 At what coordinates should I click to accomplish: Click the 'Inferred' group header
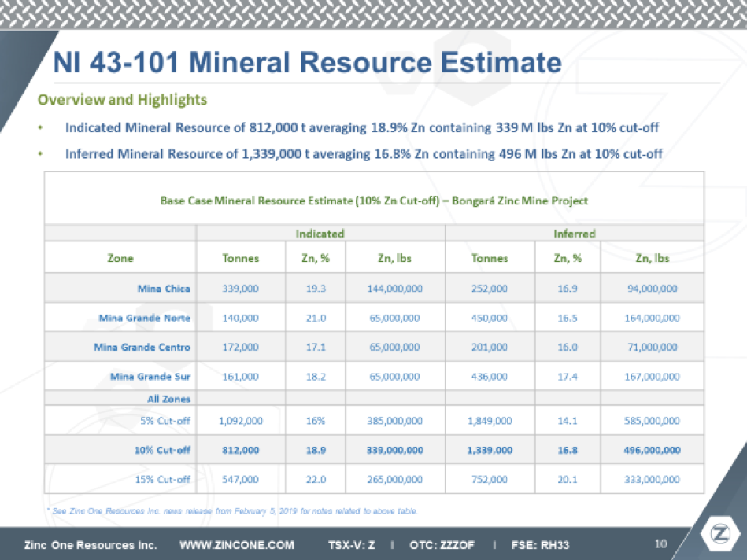575,234
